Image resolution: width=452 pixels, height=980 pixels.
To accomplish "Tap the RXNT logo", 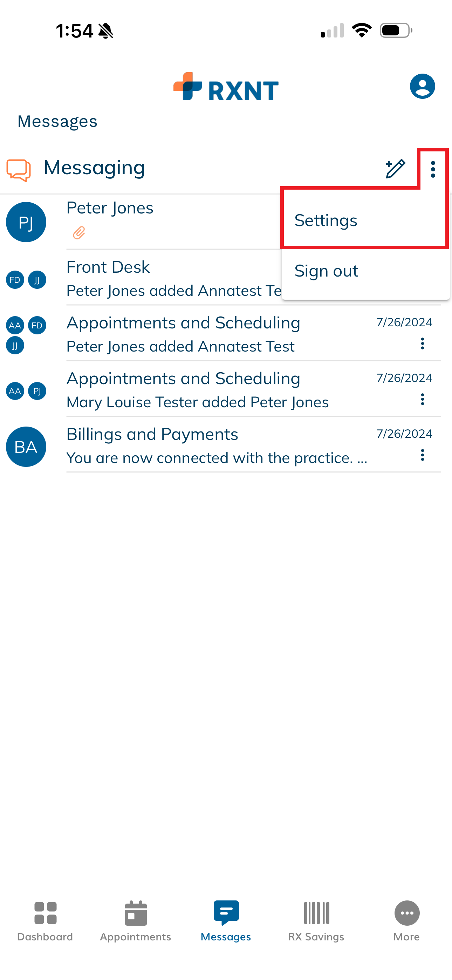I will pyautogui.click(x=226, y=87).
